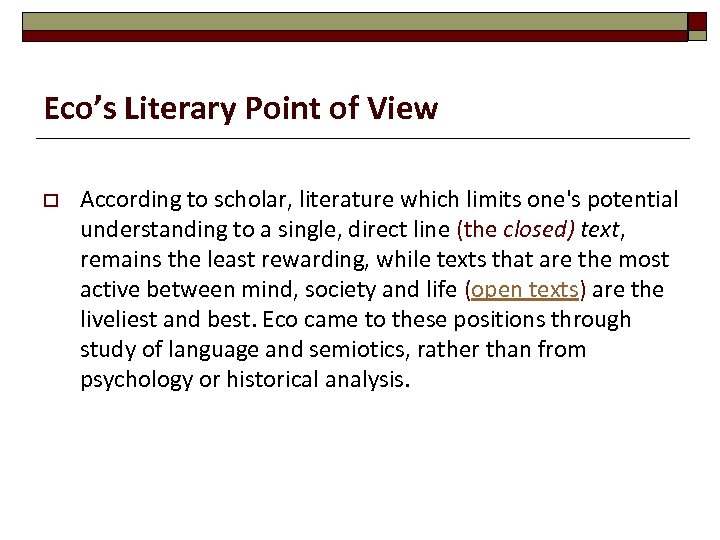The height and width of the screenshot is (540, 720).
Task: Click the word "psychology" in the last line
Action: tap(132, 380)
